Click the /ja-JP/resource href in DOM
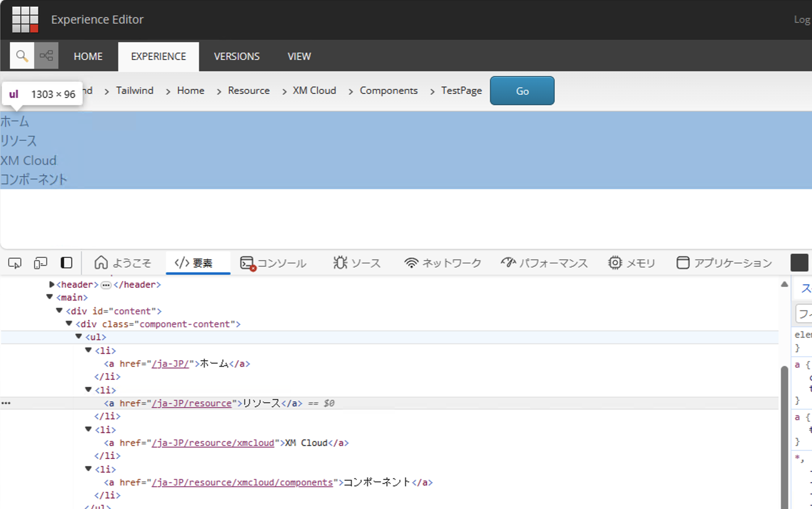Viewport: 812px width, 509px height. coord(191,403)
